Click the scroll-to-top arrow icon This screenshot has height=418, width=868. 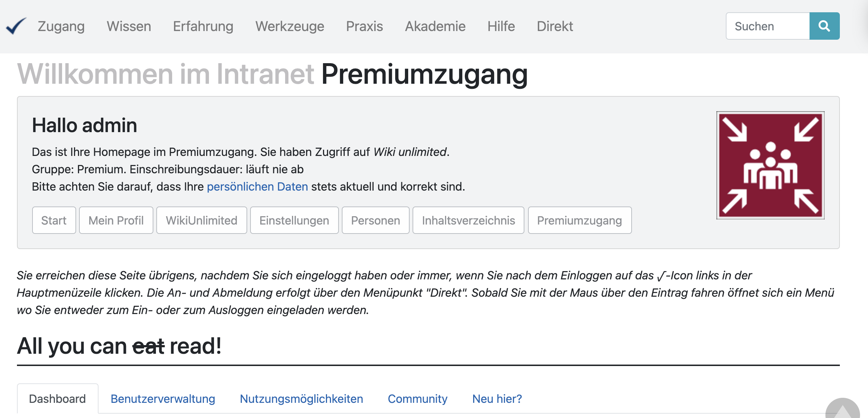click(x=842, y=410)
